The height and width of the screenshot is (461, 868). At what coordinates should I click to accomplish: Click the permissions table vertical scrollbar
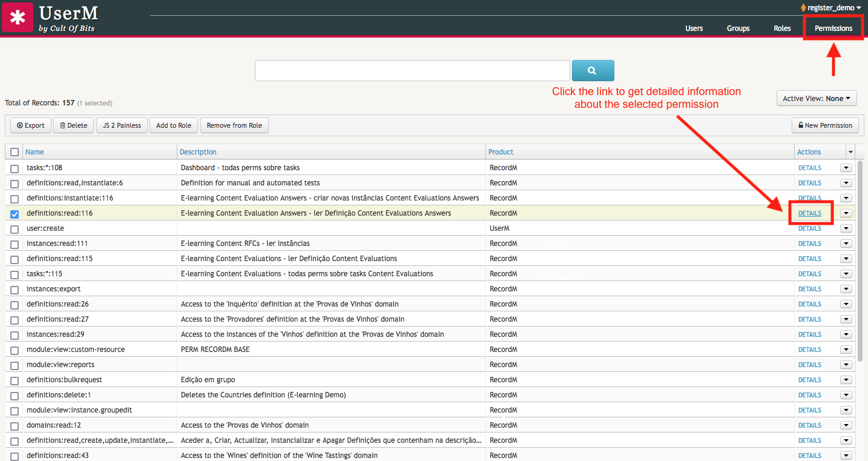861,260
